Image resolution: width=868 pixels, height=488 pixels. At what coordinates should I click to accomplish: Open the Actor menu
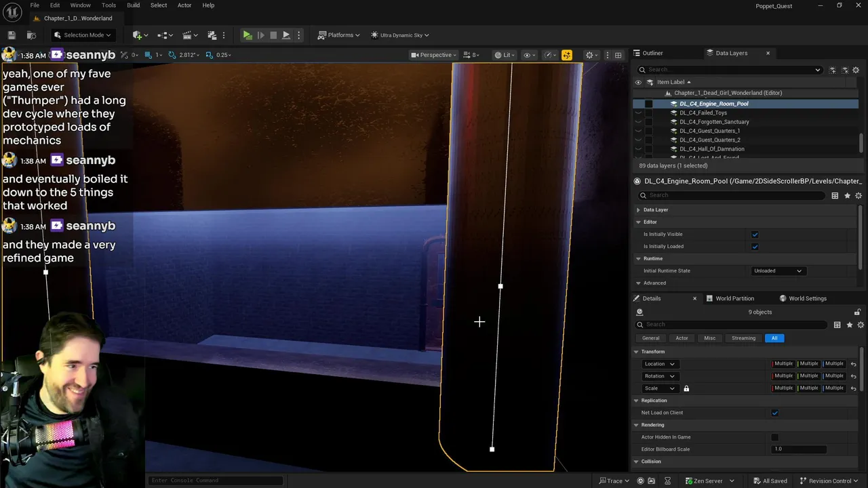[184, 5]
